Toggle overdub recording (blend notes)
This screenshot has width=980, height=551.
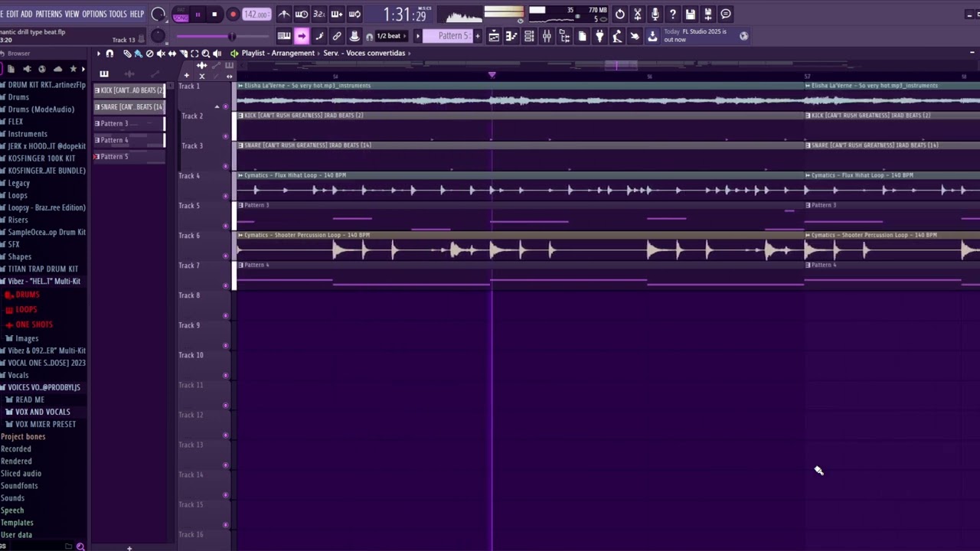[337, 14]
